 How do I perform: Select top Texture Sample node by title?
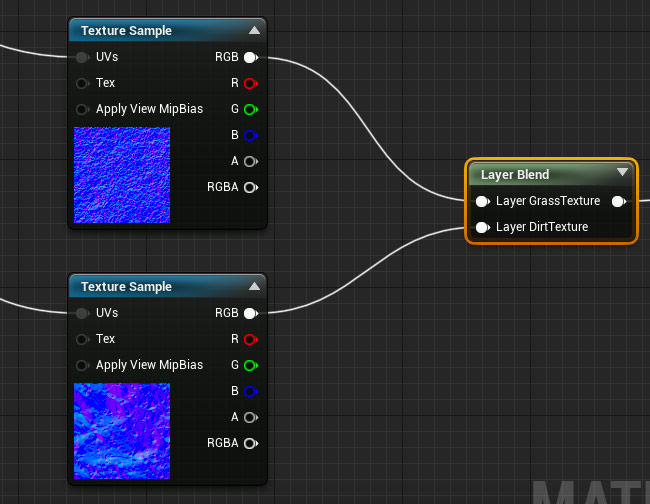click(126, 31)
